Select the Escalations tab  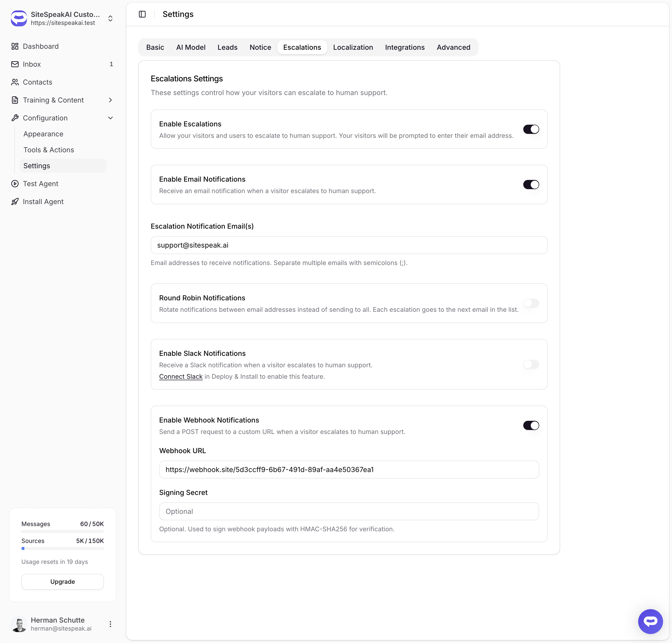point(302,47)
